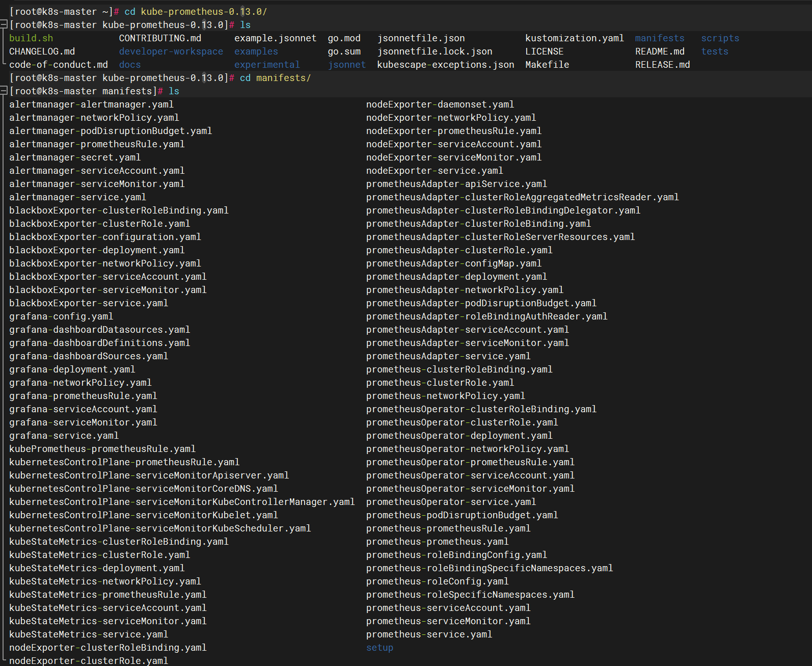Select prometheusAdapter-roleBindingAuthReader.yaml
This screenshot has width=812, height=666.
(487, 316)
